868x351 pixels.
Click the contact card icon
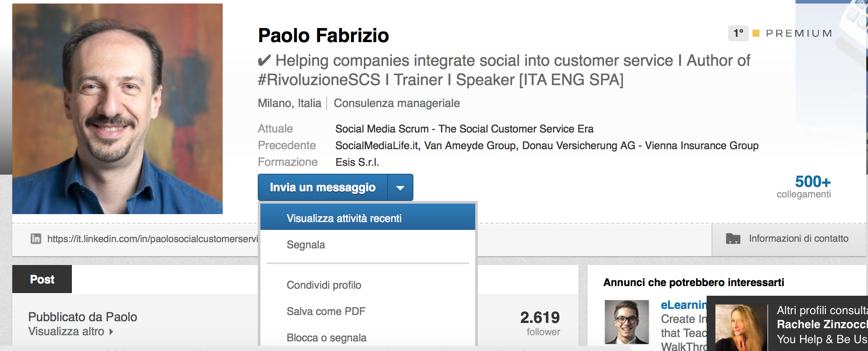point(733,239)
